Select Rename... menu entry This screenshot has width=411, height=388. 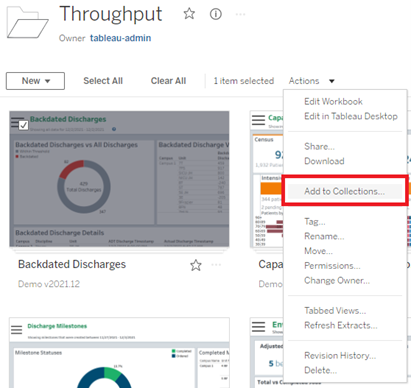[324, 236]
